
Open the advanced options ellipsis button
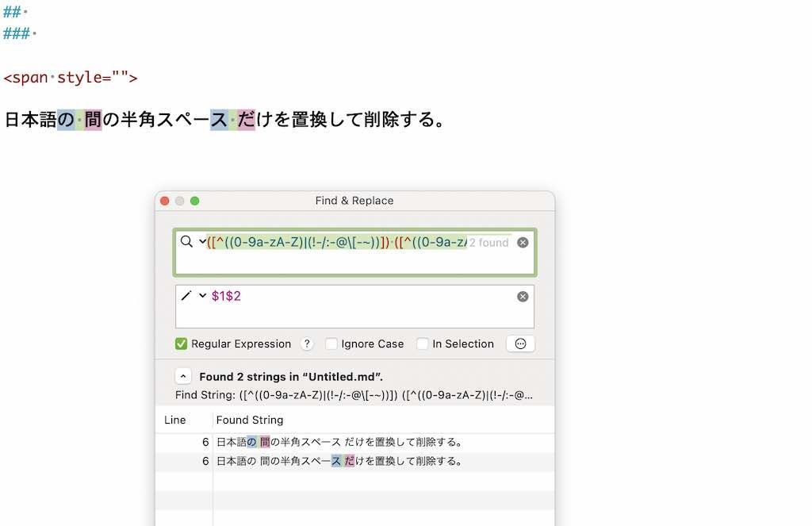[520, 344]
